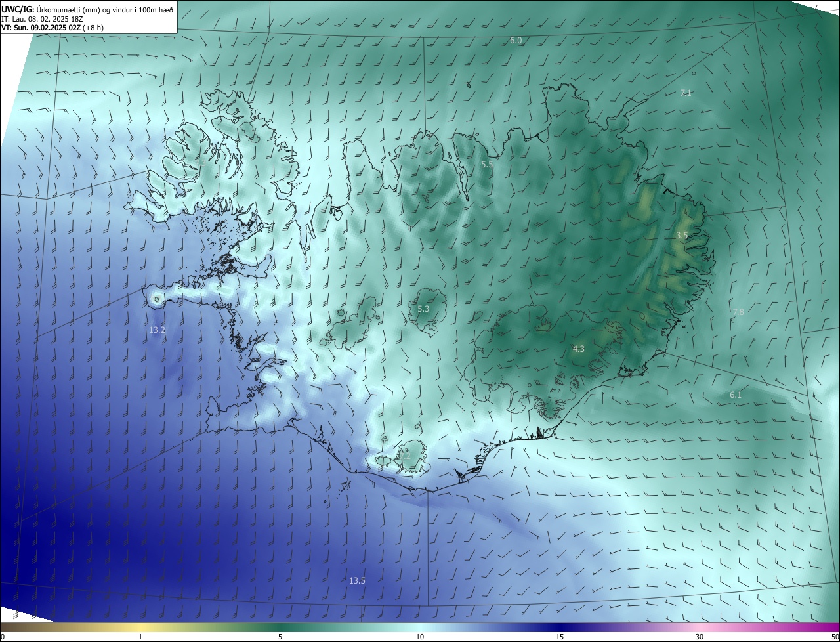Viewport: 840px width, 642px height.
Task: Click the colorbar tick label 30
Action: tap(700, 637)
